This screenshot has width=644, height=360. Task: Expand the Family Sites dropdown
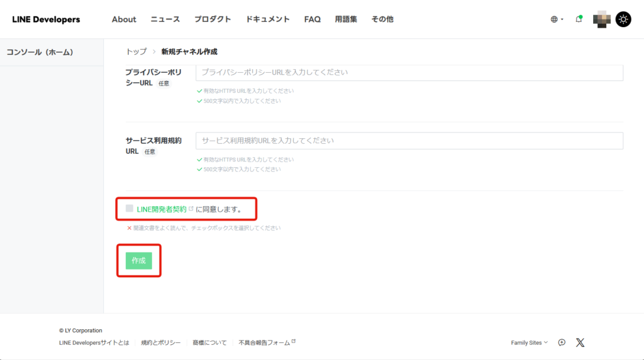pos(529,343)
